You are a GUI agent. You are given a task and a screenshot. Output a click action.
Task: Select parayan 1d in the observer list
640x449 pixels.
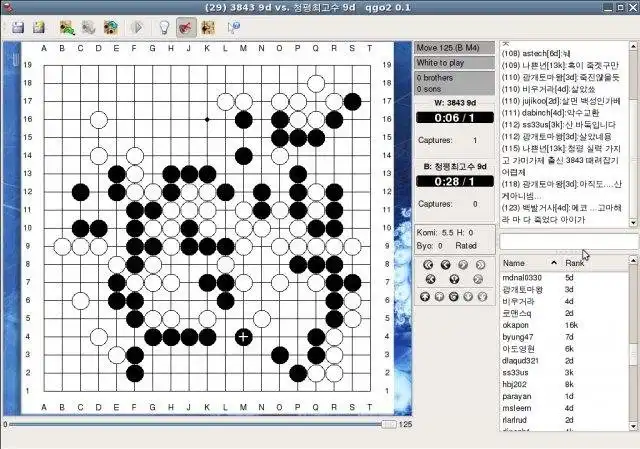564,396
